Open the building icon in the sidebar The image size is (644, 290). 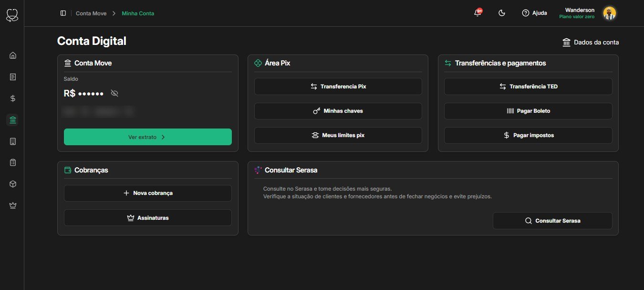pyautogui.click(x=13, y=141)
